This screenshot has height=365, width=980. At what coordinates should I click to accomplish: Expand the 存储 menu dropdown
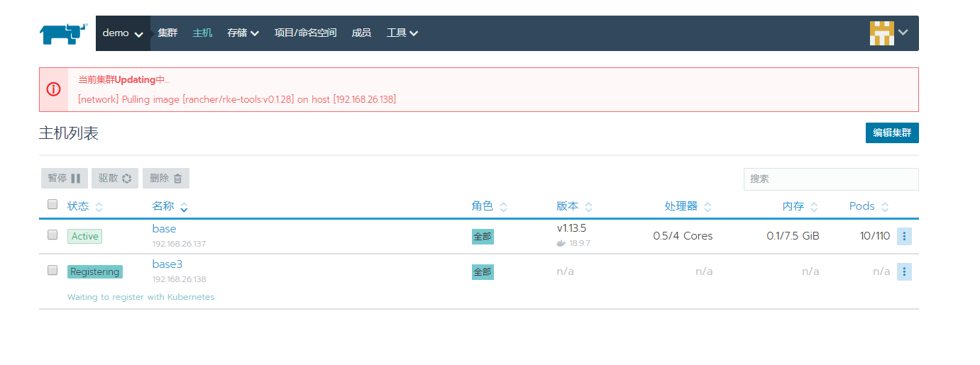coord(243,33)
